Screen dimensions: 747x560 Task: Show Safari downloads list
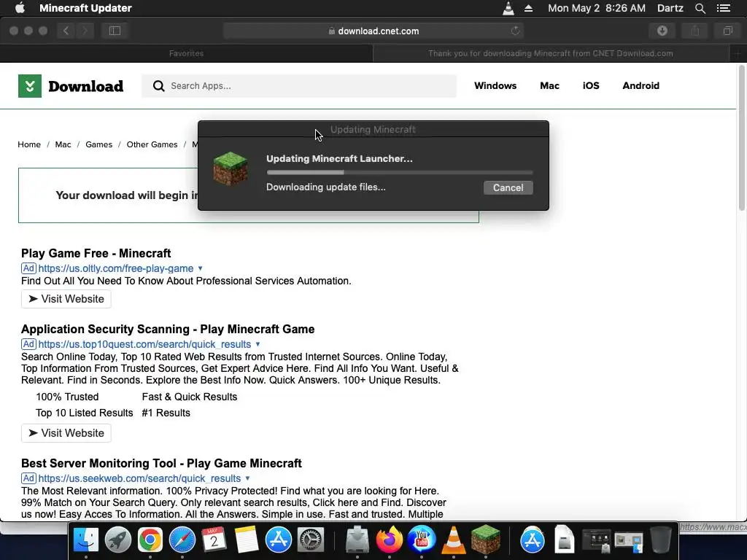[x=662, y=31]
